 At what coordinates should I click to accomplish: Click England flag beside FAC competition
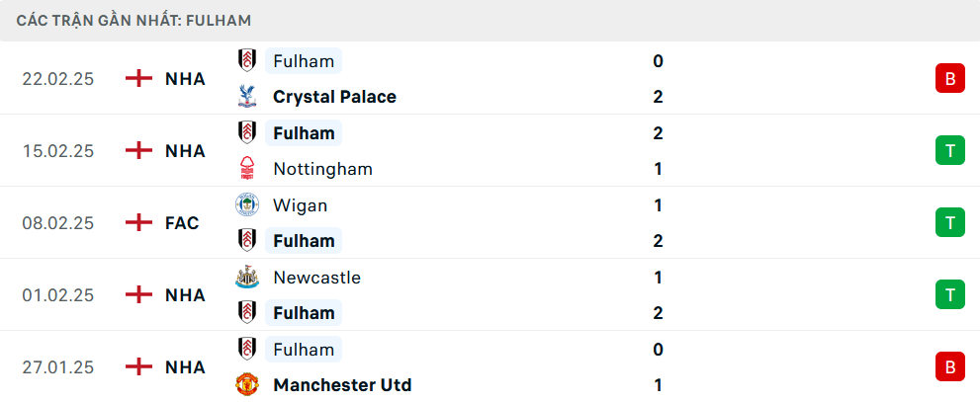(x=138, y=223)
